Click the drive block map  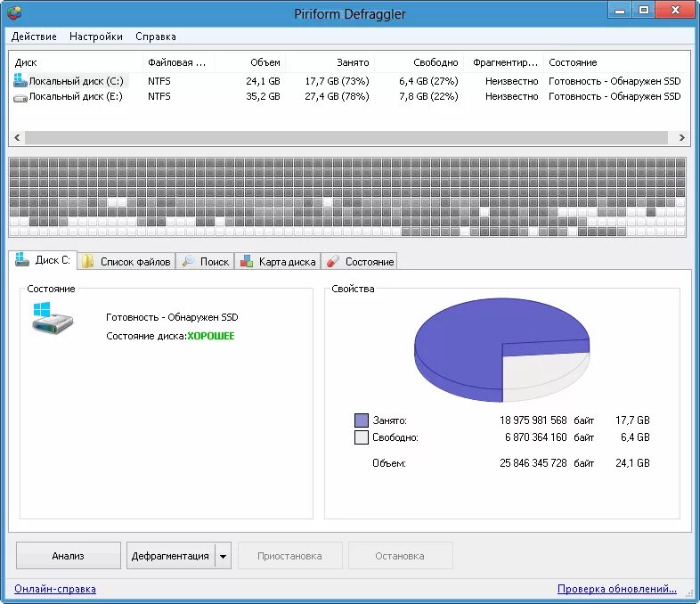pyautogui.click(x=347, y=197)
